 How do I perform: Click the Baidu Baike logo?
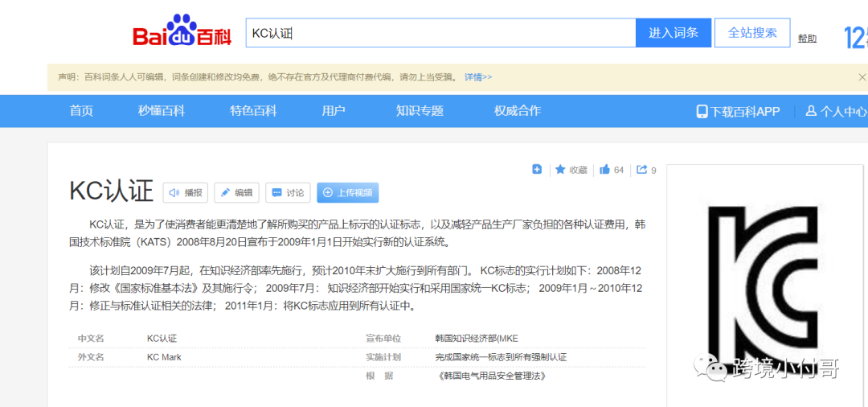point(182,32)
